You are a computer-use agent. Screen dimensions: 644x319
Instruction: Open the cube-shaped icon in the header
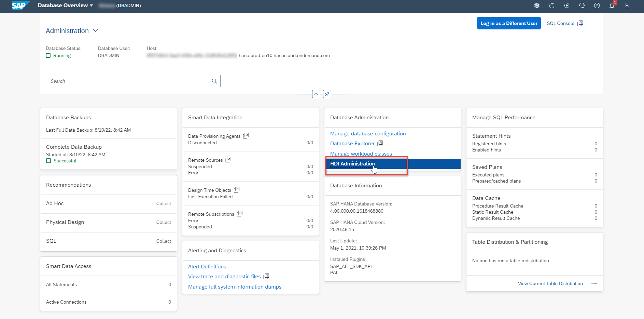tap(537, 5)
